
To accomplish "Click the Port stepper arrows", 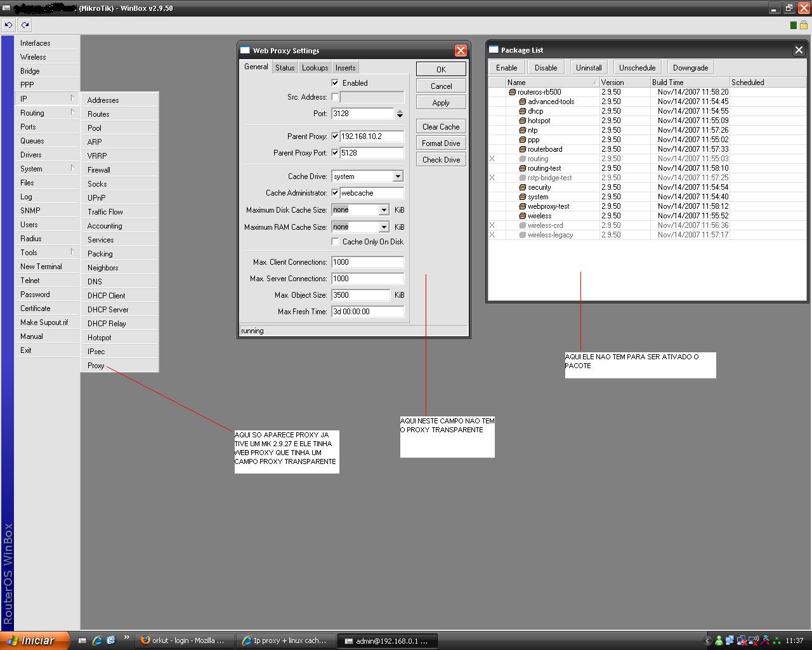I will (400, 114).
